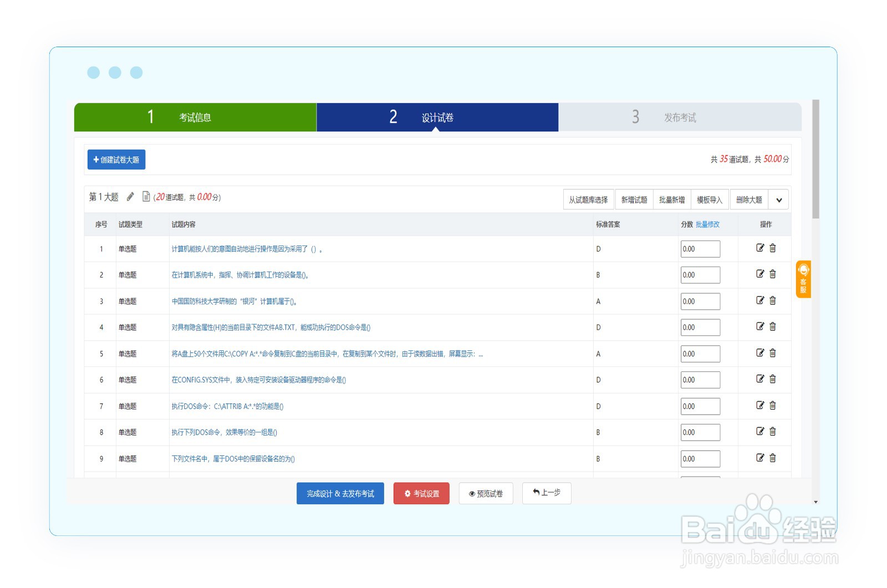Focus score field of question 1
The height and width of the screenshot is (588, 887).
tap(700, 249)
